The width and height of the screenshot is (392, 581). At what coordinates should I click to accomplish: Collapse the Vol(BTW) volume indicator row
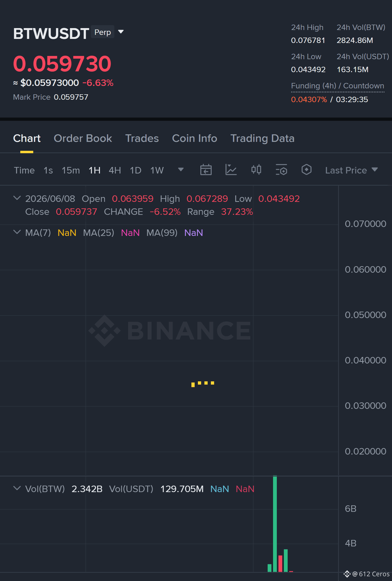[x=17, y=488]
